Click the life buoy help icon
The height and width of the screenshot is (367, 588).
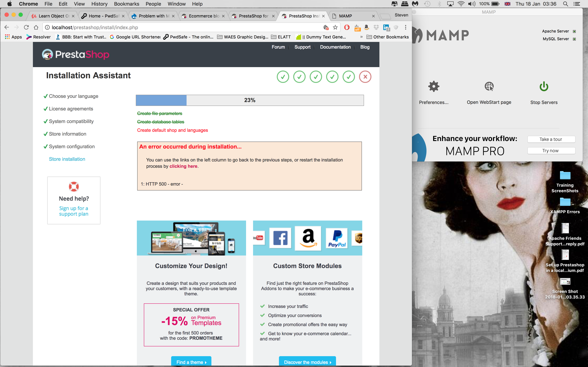point(74,186)
